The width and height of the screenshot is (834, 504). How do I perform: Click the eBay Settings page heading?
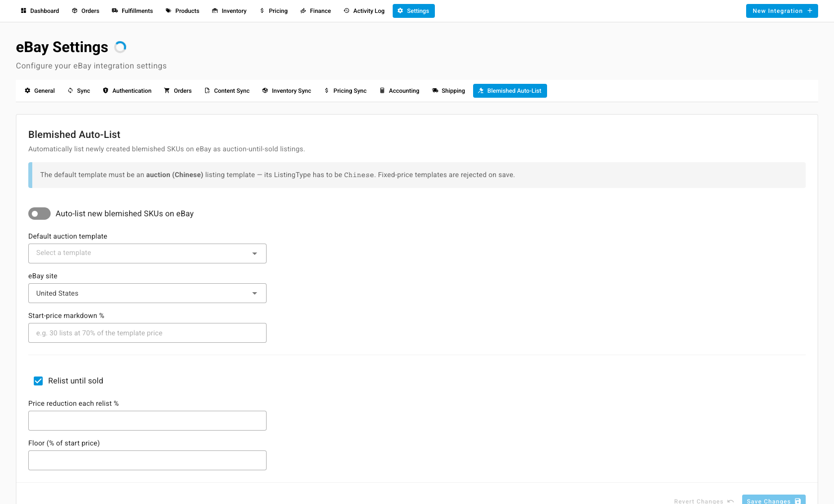click(x=62, y=47)
